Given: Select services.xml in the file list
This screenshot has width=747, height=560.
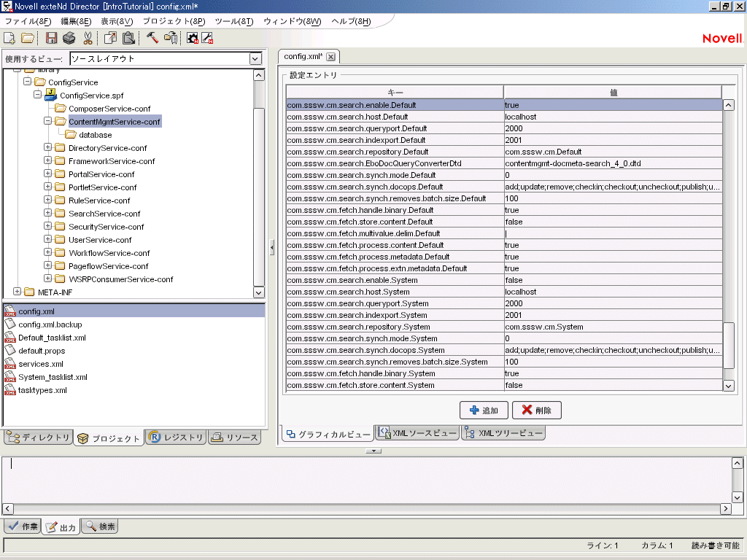Looking at the screenshot, I should pos(40,364).
